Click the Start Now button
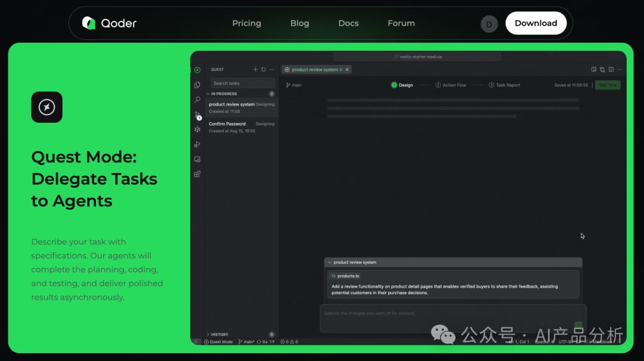This screenshot has width=644, height=361. tap(608, 85)
